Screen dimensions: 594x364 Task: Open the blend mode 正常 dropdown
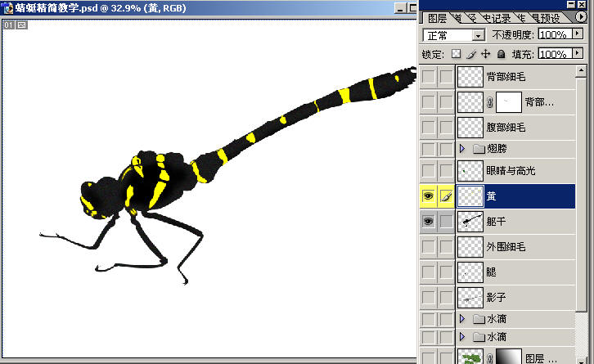(x=478, y=35)
